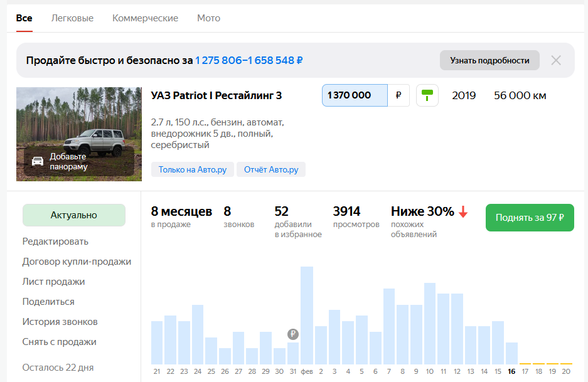588x382 pixels.
Task: Switch to the «Легковые» tab
Action: tap(72, 18)
